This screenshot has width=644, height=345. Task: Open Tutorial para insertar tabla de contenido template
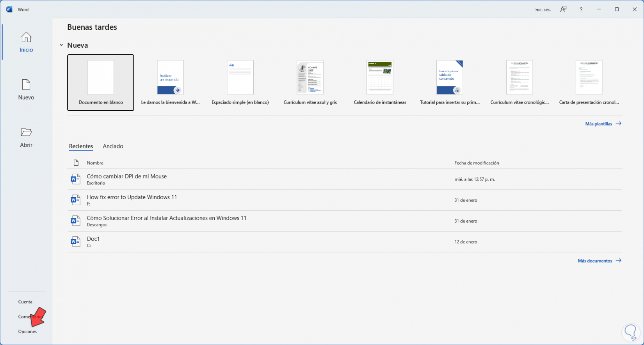tap(450, 82)
